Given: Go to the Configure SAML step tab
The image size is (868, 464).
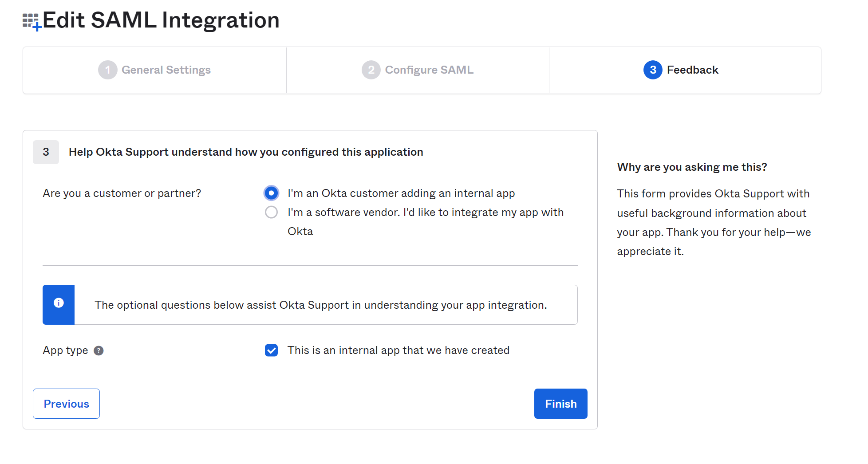Looking at the screenshot, I should point(418,70).
